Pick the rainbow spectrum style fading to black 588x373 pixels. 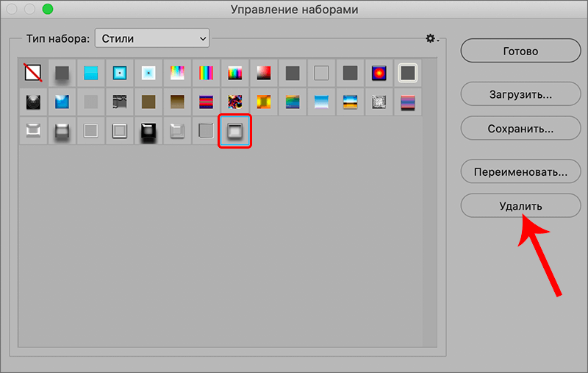click(x=234, y=73)
